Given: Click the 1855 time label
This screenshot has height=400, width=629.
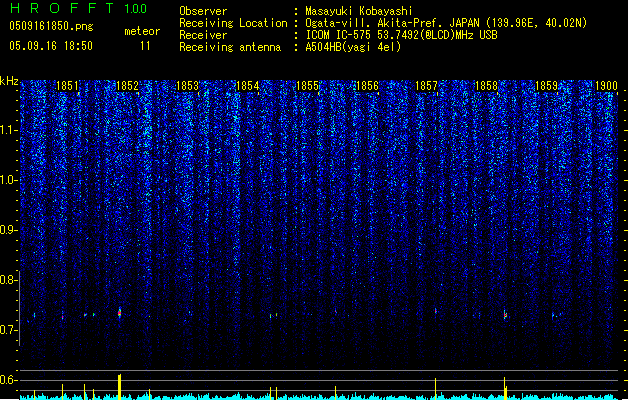Looking at the screenshot, I should [307, 85].
